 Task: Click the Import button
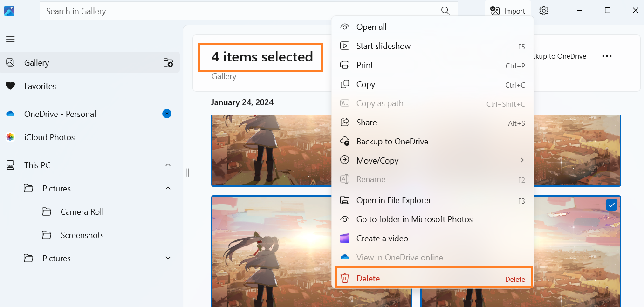508,11
